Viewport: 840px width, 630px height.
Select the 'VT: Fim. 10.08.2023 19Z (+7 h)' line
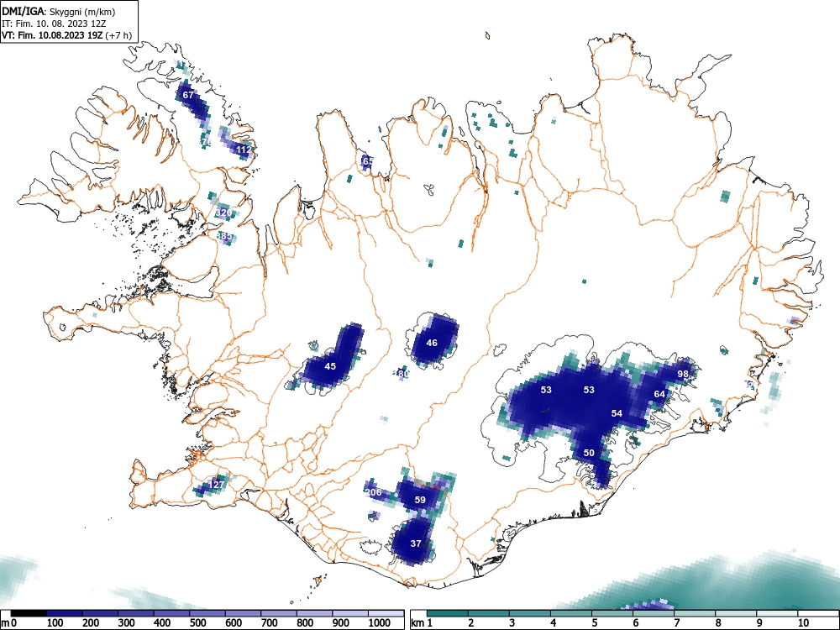coord(66,36)
